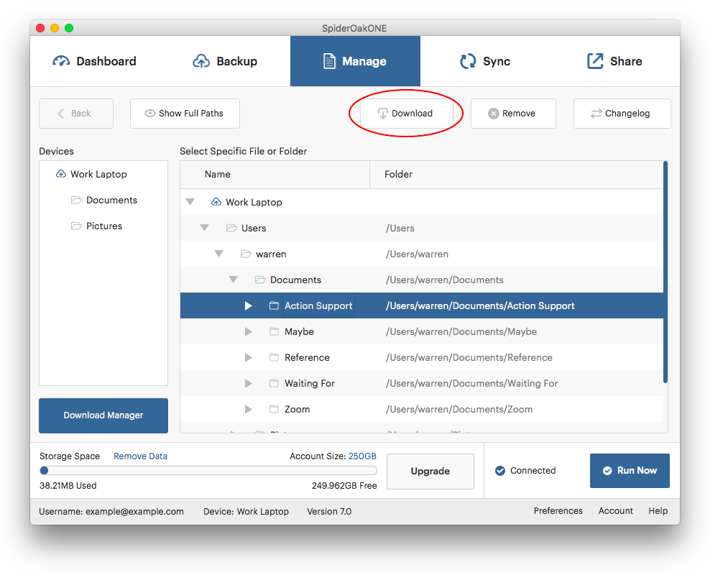
Task: Click the Backup cloud upload icon
Action: pos(201,61)
